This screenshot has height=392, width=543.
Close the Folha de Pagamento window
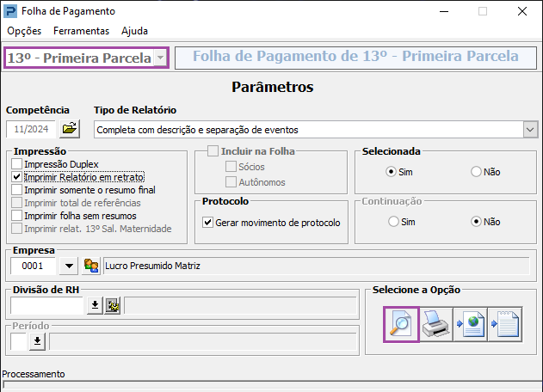pyautogui.click(x=522, y=11)
